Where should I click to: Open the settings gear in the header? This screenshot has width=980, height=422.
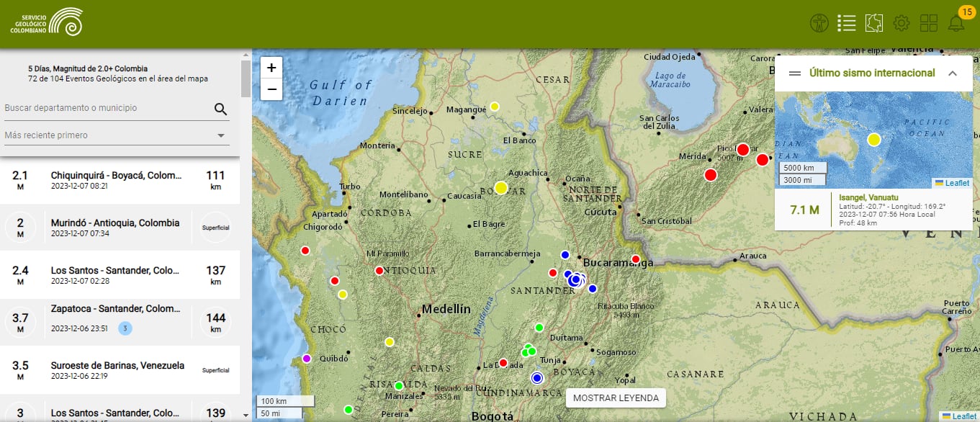point(902,22)
